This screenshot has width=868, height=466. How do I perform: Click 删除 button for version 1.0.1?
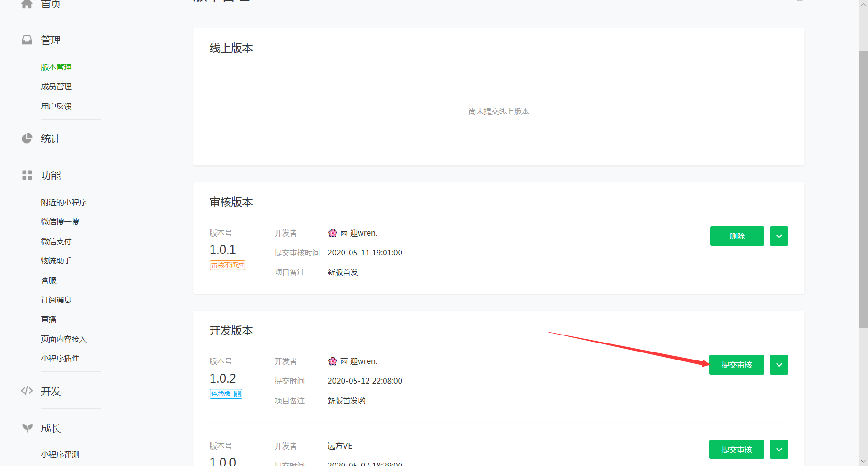(737, 236)
